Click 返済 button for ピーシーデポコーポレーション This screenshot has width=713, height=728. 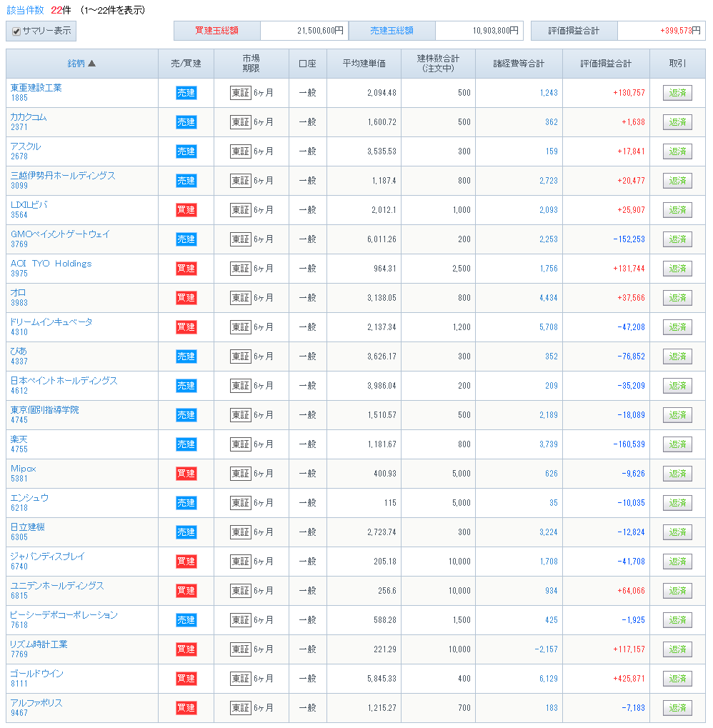pyautogui.click(x=677, y=620)
